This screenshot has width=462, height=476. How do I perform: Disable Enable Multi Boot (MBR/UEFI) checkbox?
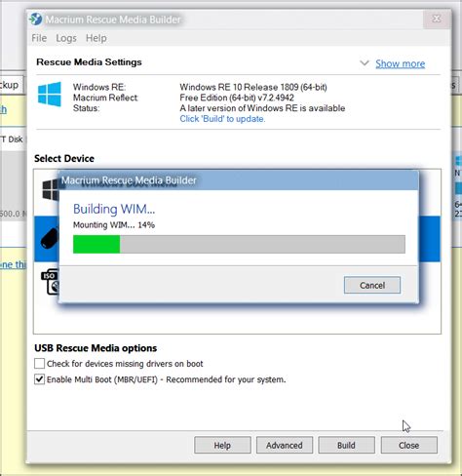click(39, 379)
